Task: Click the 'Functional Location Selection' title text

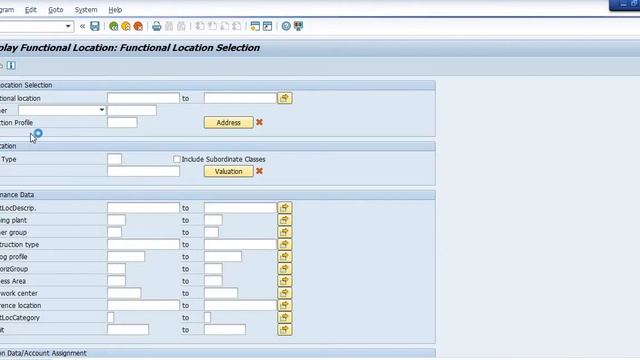Action: (190, 48)
